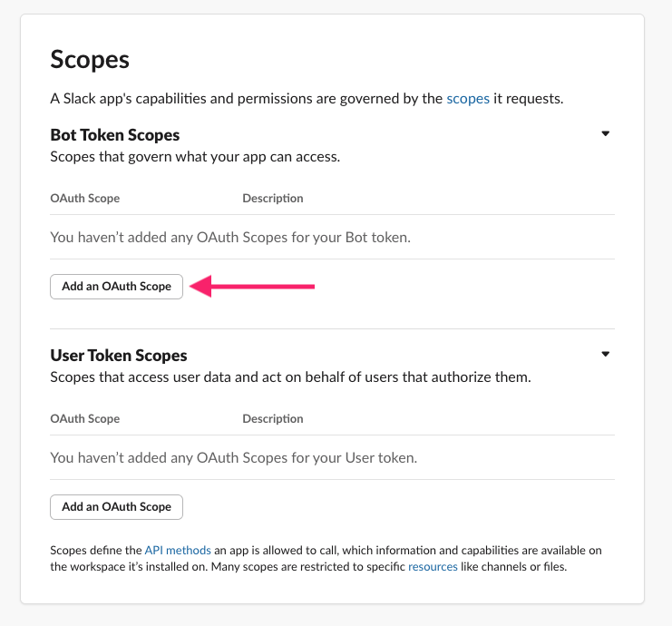
Task: Click "Scopes that access user data" description
Action: (290, 377)
